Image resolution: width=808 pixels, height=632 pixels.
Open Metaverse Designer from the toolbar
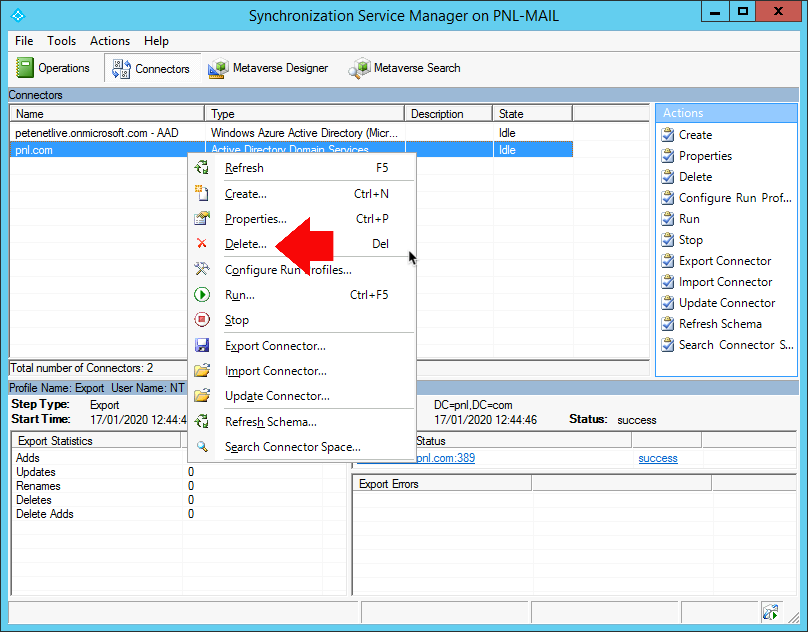(267, 68)
